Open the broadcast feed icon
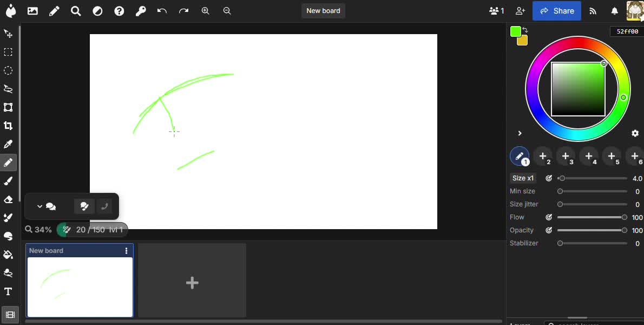The width and height of the screenshot is (644, 325). [x=593, y=11]
